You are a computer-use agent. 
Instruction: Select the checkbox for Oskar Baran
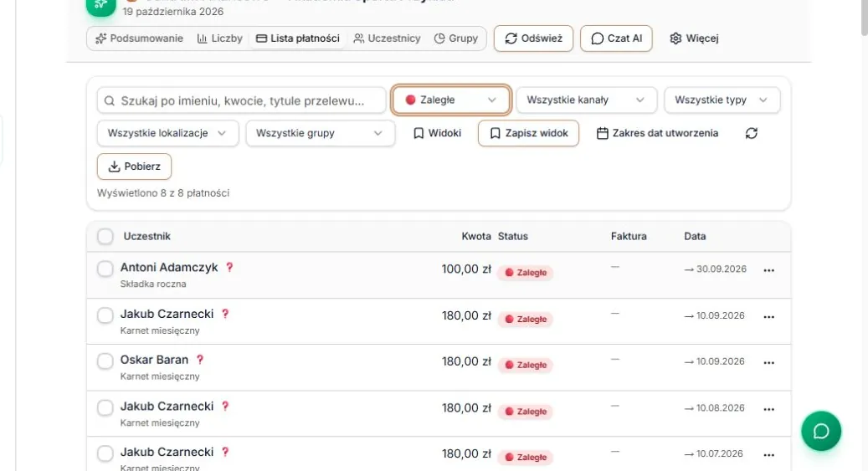point(105,361)
